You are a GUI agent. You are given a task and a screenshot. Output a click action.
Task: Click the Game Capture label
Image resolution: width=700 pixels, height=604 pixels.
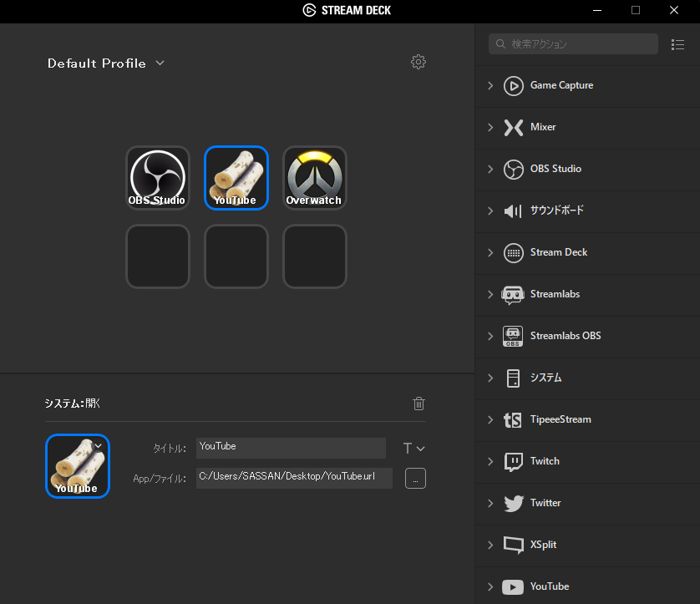point(561,85)
